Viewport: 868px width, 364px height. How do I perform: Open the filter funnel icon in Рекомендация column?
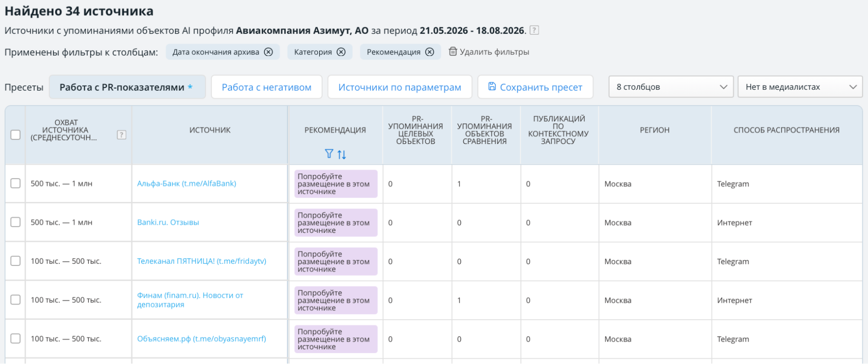point(329,154)
